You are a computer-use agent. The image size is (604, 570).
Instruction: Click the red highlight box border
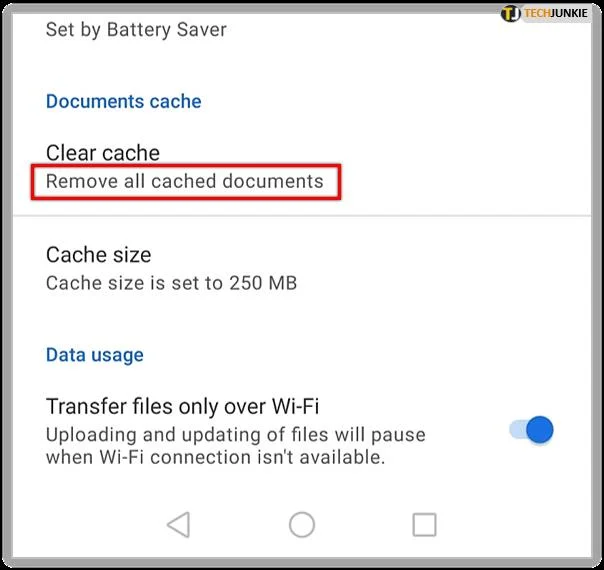pyautogui.click(x=186, y=166)
